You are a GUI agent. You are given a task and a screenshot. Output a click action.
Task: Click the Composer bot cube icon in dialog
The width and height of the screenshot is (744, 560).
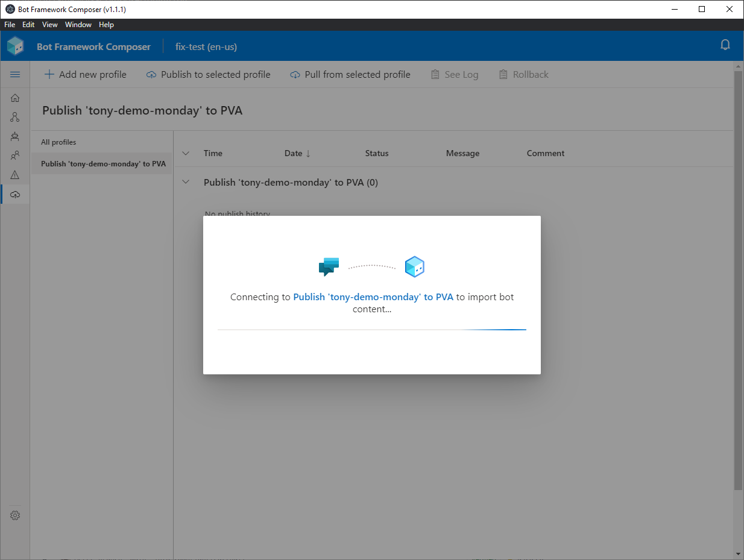(414, 266)
